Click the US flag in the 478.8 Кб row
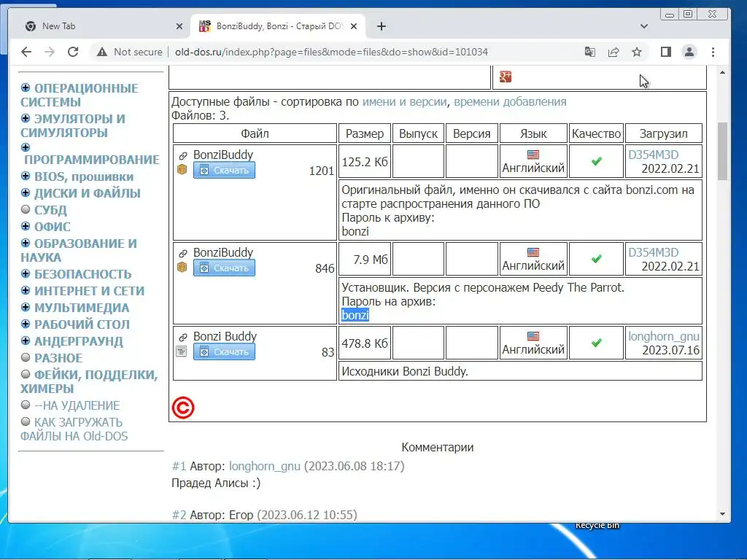The image size is (747, 560). click(533, 336)
